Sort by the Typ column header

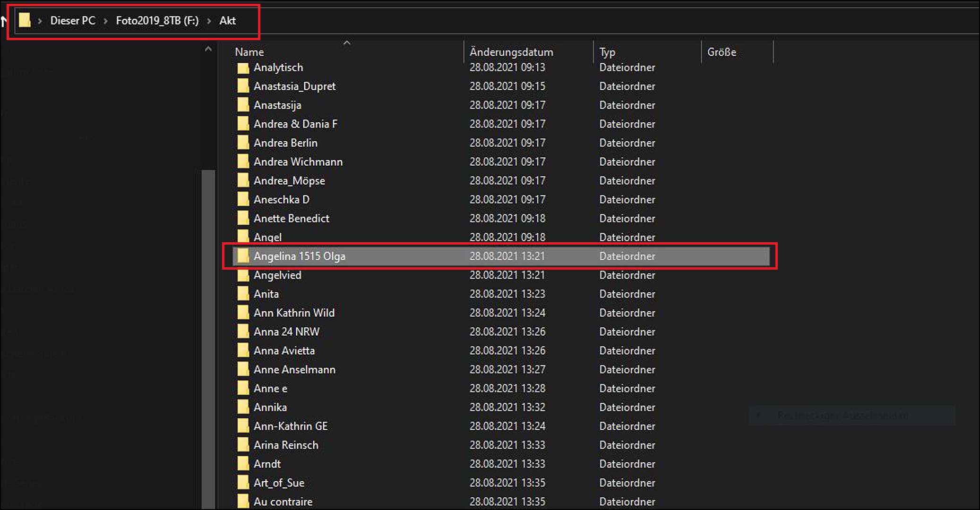pyautogui.click(x=607, y=52)
